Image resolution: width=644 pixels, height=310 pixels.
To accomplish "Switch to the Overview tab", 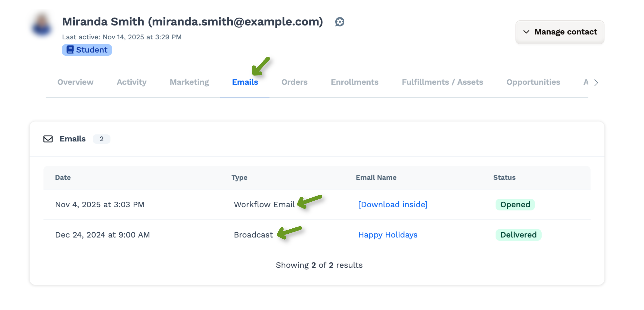I will tap(75, 82).
